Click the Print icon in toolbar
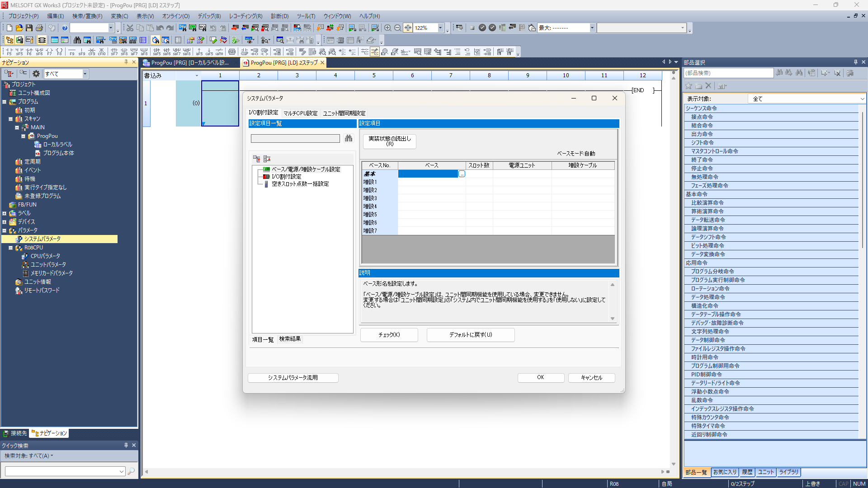Screen dimensions: 868x488 coord(39,28)
